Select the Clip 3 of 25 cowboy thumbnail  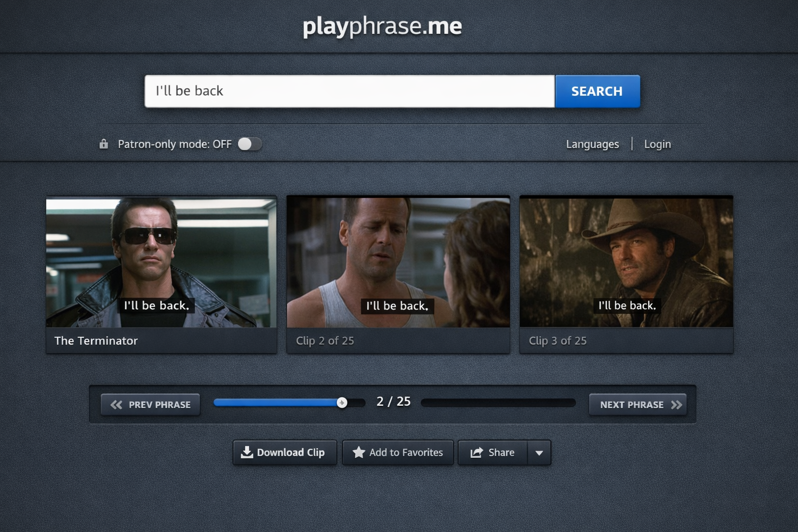(626, 262)
